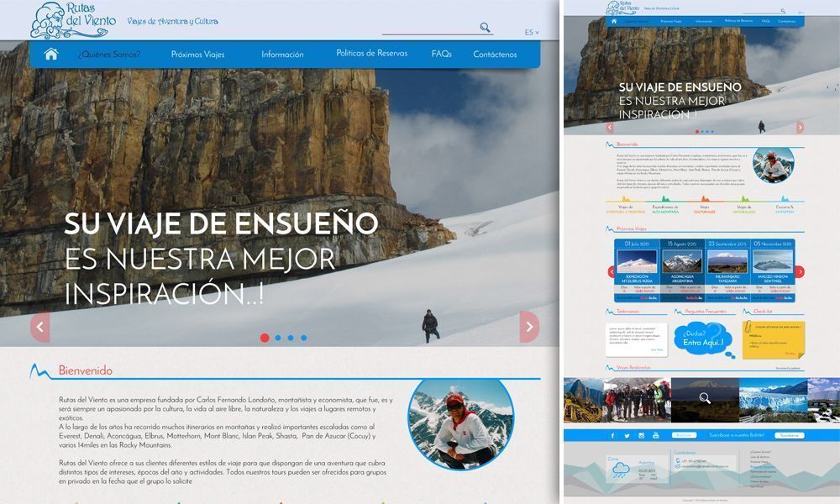Select the last slider dot in large hero

point(303,338)
